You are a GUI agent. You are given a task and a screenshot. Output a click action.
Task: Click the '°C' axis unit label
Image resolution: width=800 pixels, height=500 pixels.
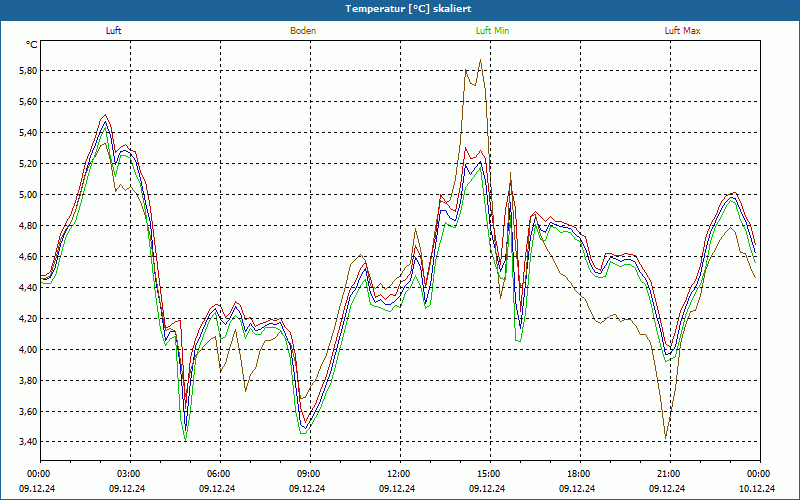[32, 45]
